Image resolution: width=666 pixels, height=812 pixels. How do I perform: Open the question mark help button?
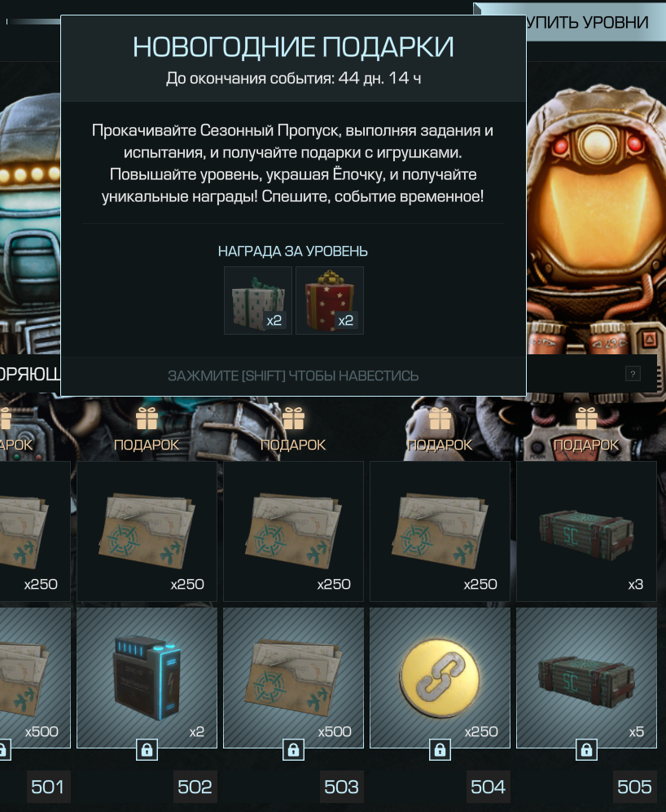[633, 373]
